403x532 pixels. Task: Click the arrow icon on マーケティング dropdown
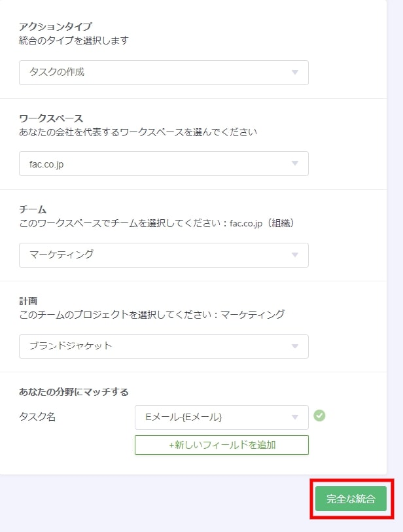295,255
